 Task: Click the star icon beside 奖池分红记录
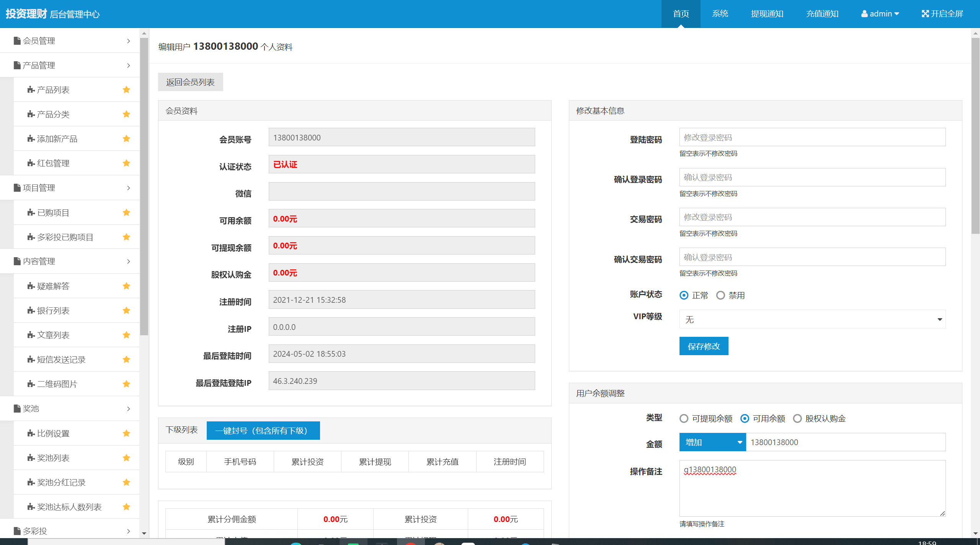pos(126,482)
